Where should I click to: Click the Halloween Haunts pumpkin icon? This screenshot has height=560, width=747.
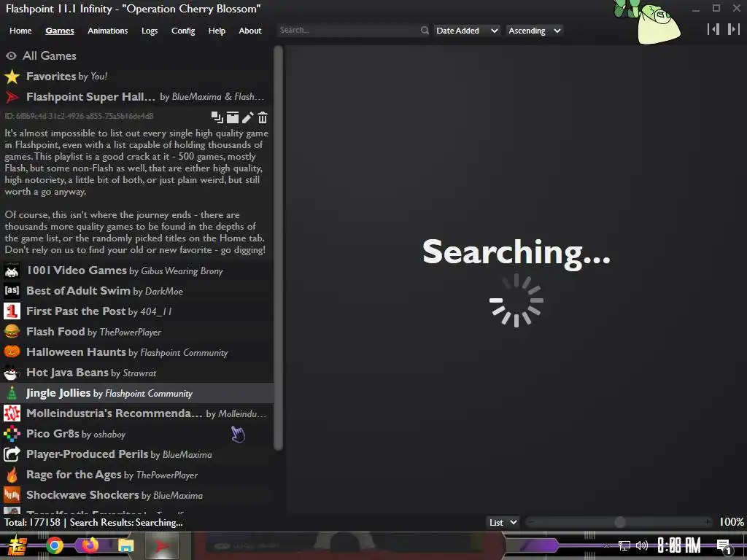12,352
